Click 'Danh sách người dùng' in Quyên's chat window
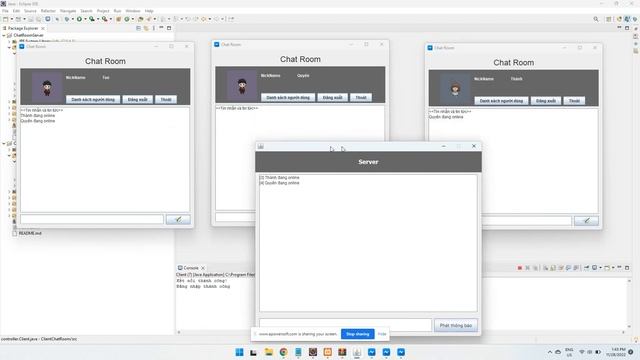Screen dimensions: 640x360 pos(288,98)
